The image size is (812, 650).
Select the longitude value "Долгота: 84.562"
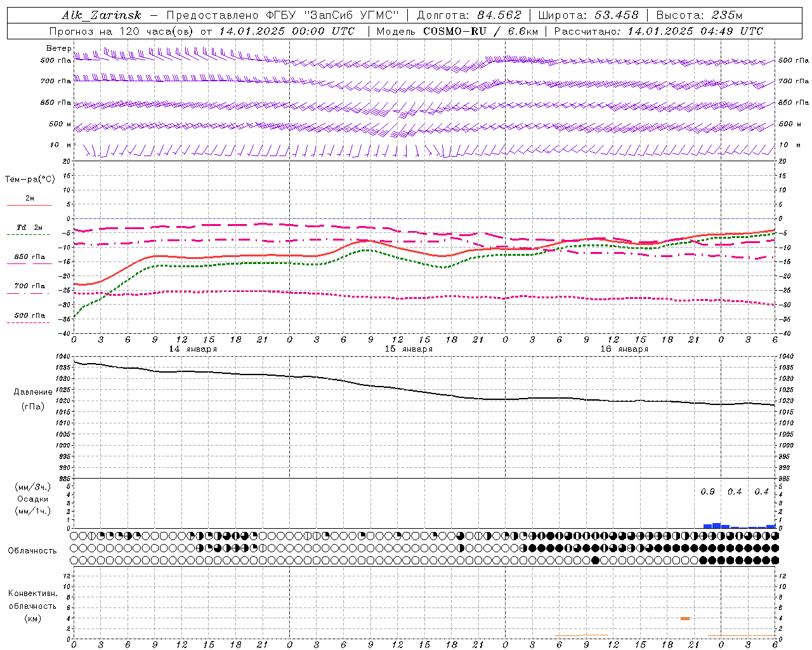coord(469,15)
